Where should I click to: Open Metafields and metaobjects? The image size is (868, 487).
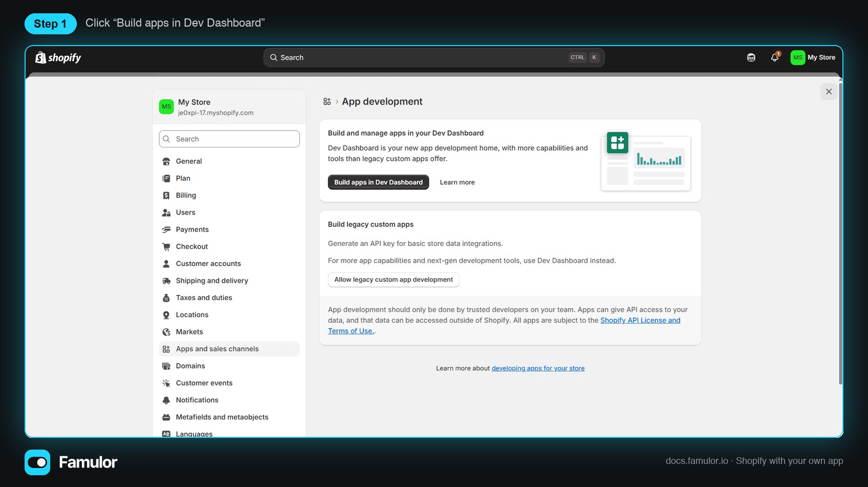(x=229, y=417)
